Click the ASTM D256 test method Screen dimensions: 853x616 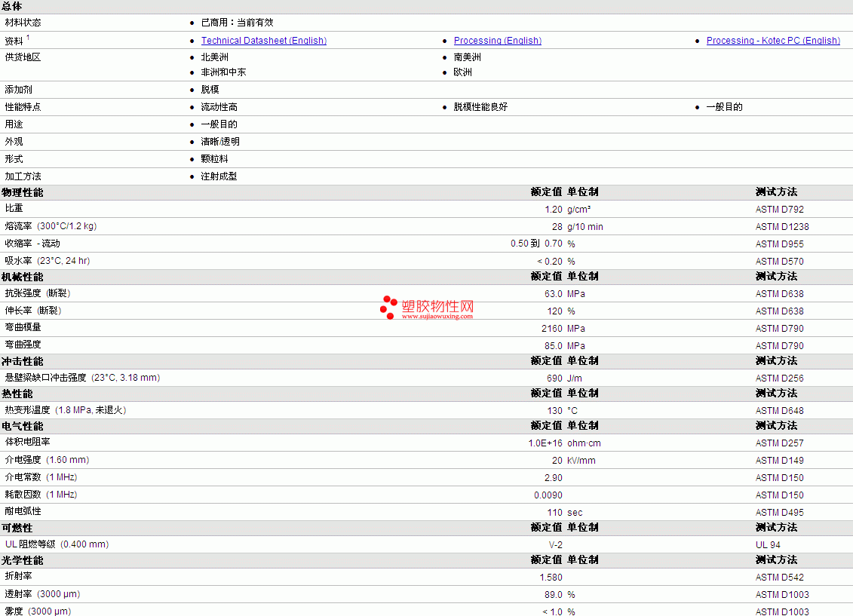780,378
